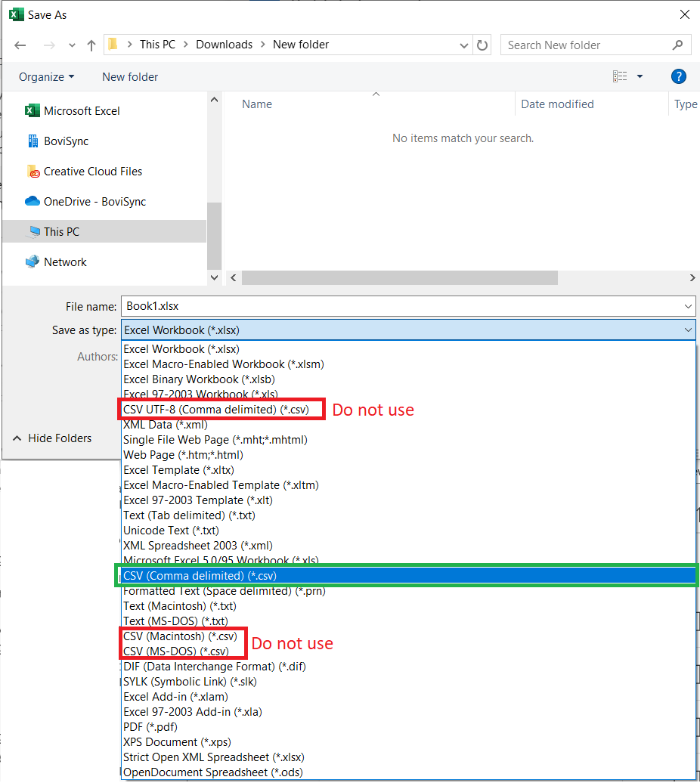This screenshot has height=783, width=700.
Task: Open Creative Cloud Files in the sidebar
Action: [x=84, y=172]
